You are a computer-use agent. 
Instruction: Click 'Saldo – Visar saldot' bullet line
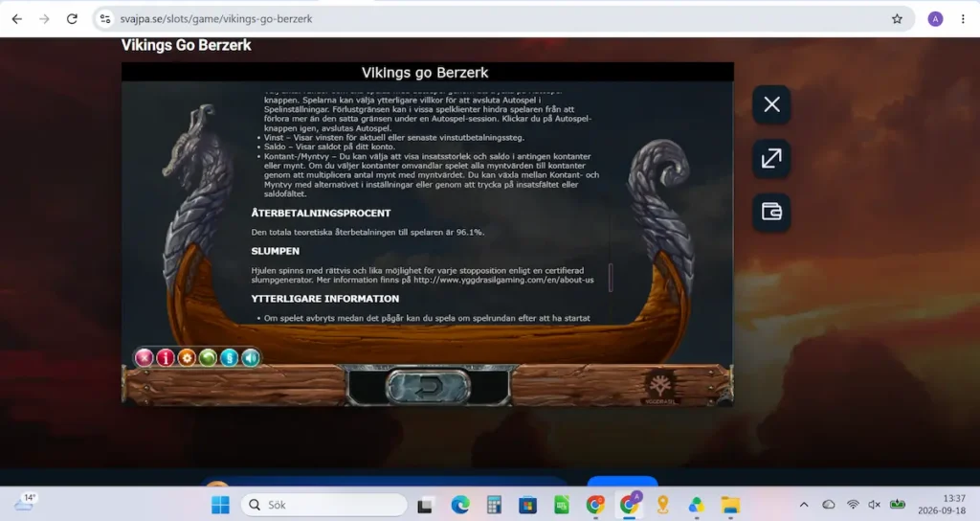point(329,147)
